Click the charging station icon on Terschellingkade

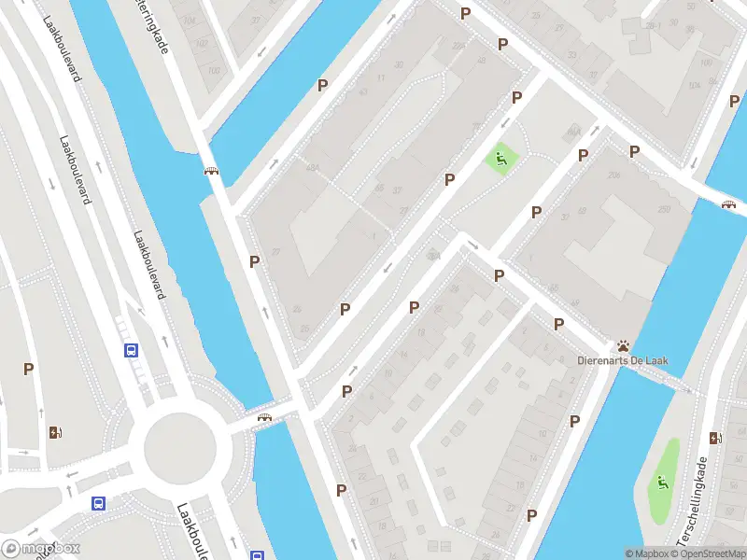pos(714,438)
